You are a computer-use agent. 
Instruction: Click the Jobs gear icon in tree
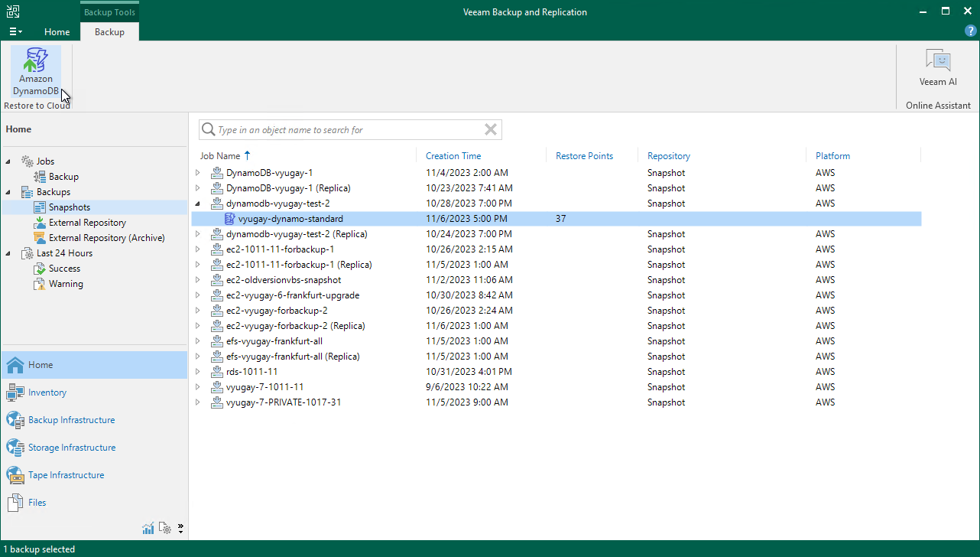click(x=28, y=161)
